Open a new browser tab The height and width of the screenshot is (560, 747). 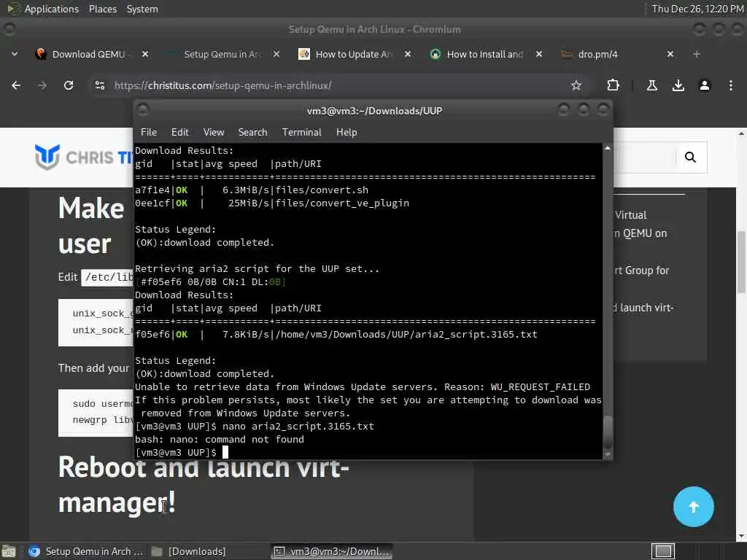[696, 54]
